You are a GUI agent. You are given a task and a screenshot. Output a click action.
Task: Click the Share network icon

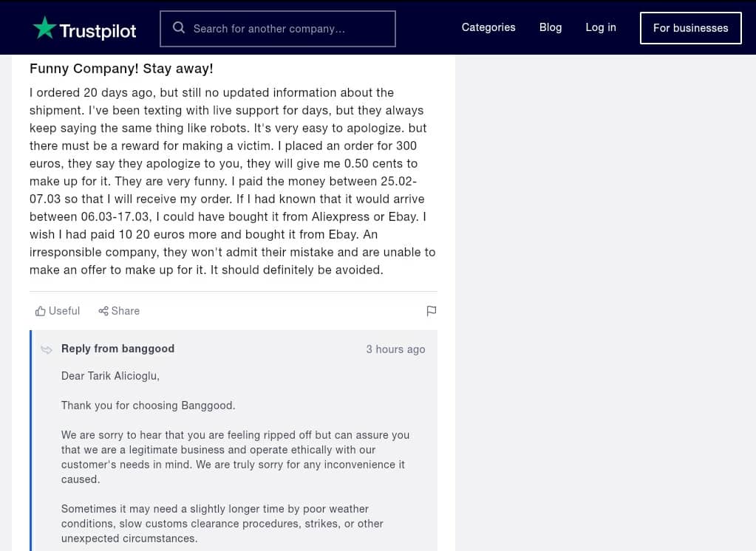click(103, 311)
